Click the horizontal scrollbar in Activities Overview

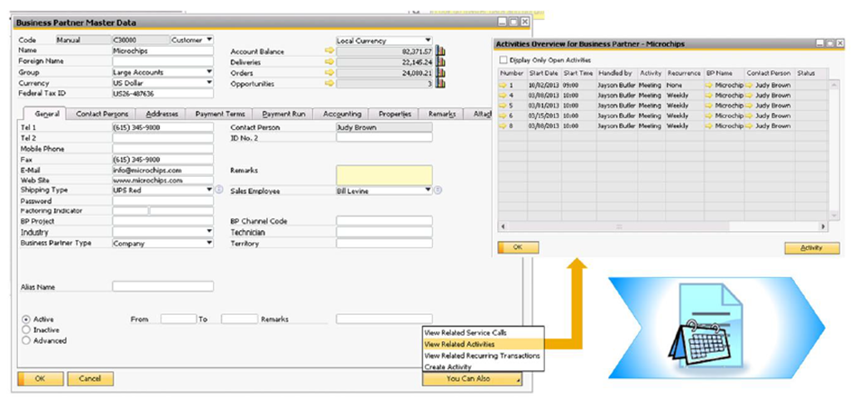[x=663, y=227]
